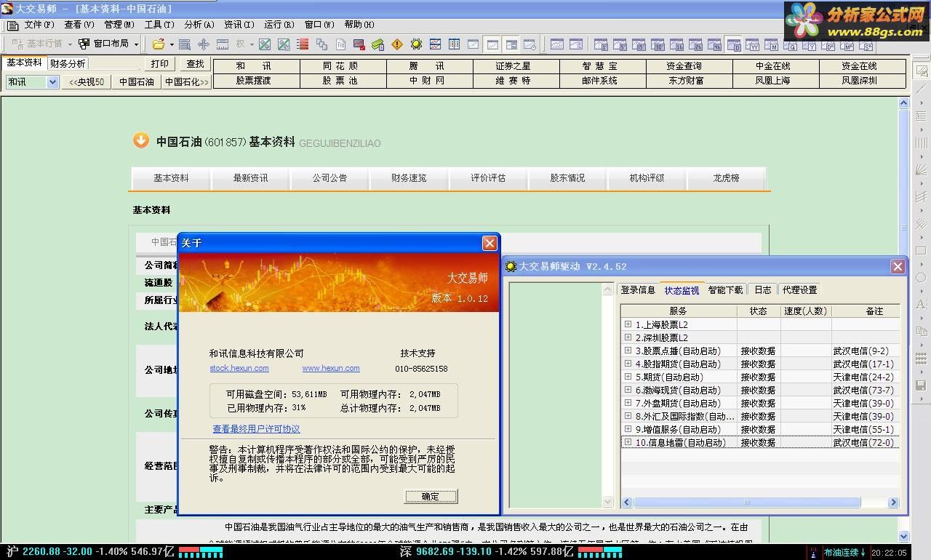Screen dimensions: 931x560
Task: Click the Shanghai index 2260.88 in status bar
Action: 40,552
